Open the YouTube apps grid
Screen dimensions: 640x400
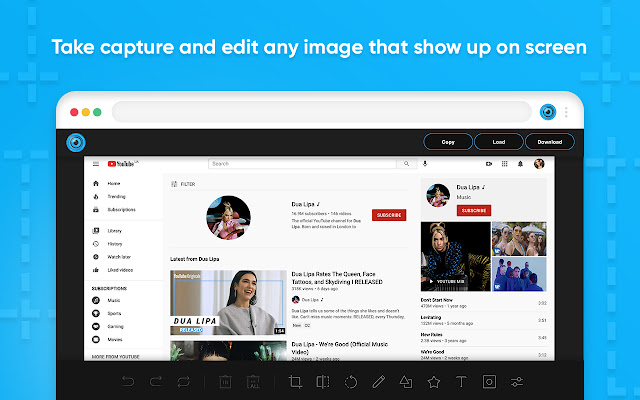(x=504, y=164)
